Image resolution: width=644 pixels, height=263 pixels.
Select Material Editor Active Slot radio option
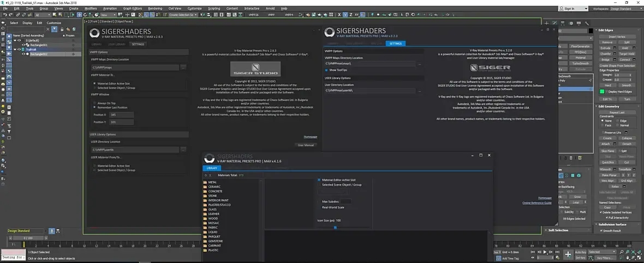319,180
